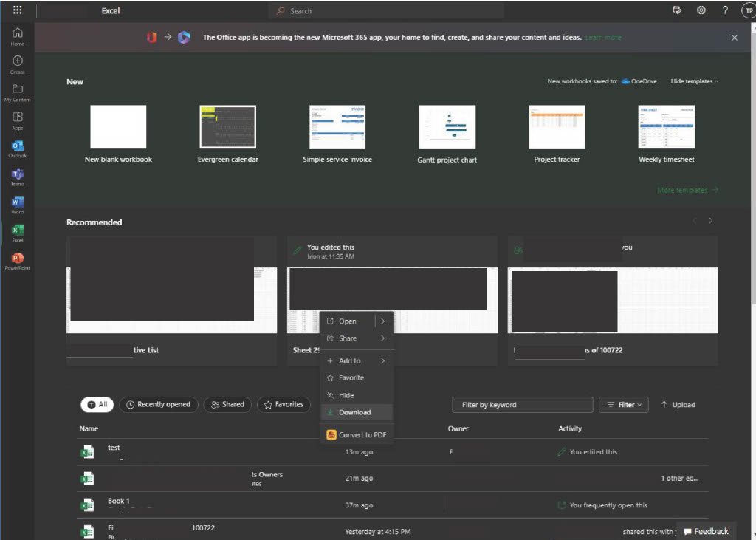Click the OneDrive save location link
Viewport: 756px width, 540px height.
[639, 81]
